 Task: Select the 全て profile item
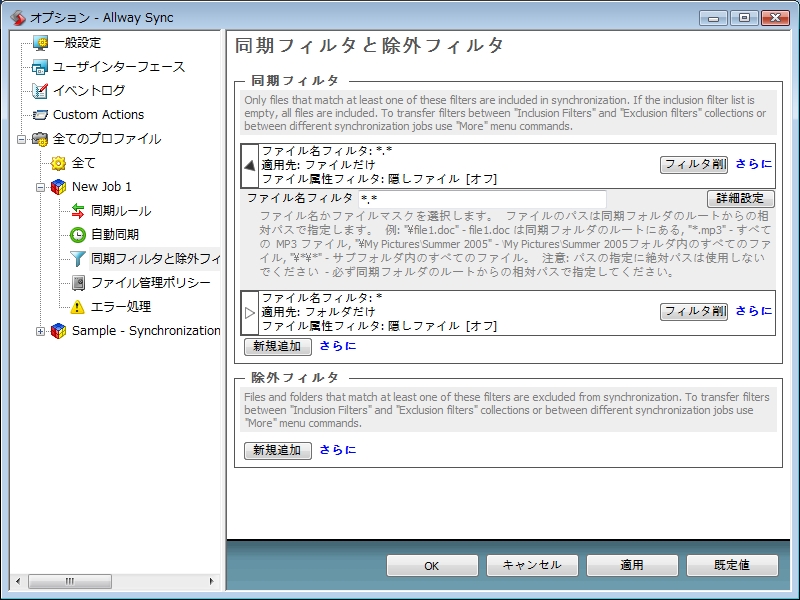click(x=83, y=163)
